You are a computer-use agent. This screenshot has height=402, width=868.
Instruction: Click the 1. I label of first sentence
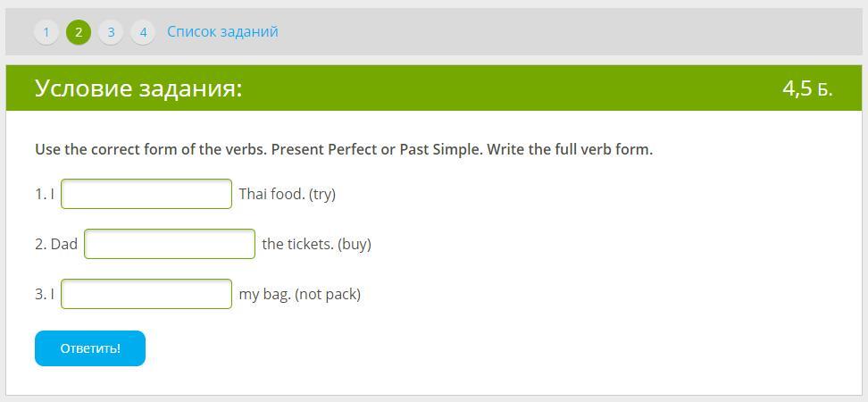[x=45, y=194]
